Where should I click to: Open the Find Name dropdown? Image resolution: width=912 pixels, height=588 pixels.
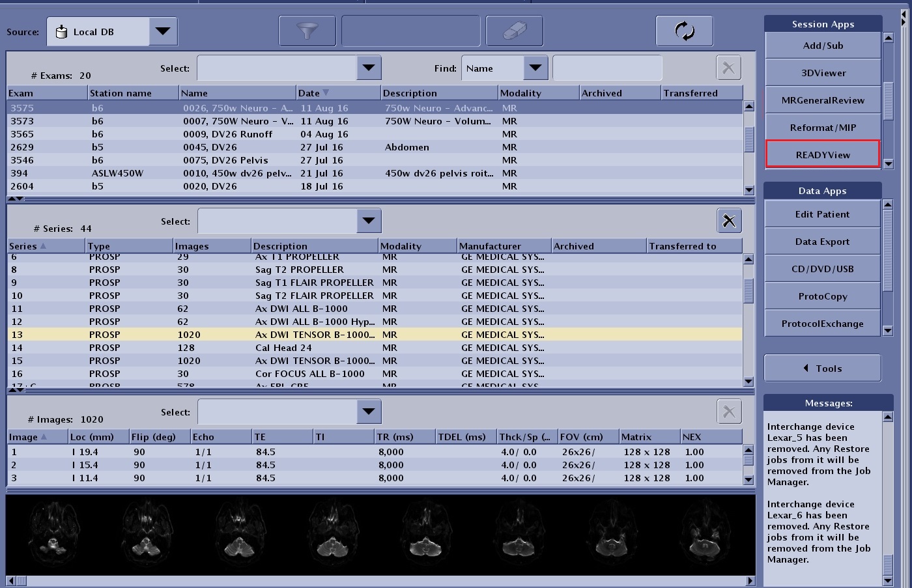pos(535,68)
